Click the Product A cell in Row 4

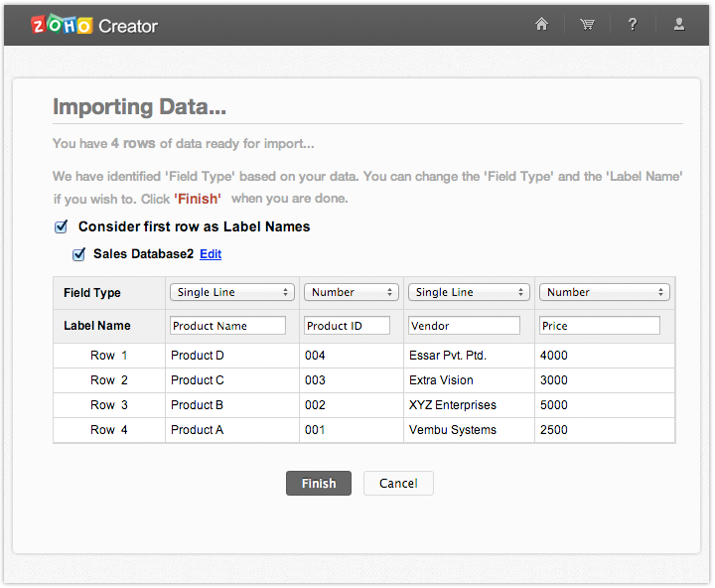pos(198,430)
